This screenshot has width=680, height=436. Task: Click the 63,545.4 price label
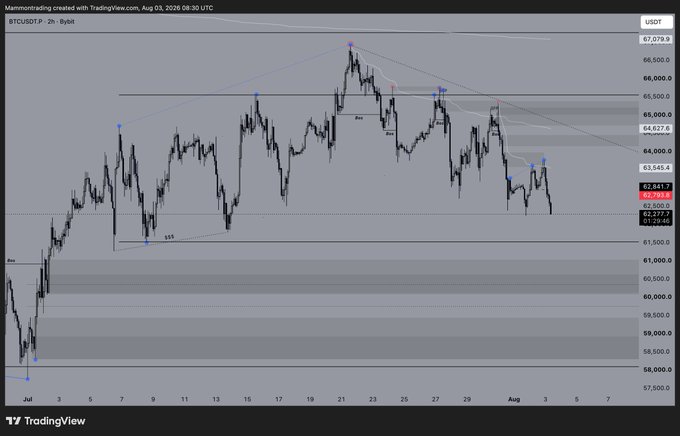[x=656, y=167]
